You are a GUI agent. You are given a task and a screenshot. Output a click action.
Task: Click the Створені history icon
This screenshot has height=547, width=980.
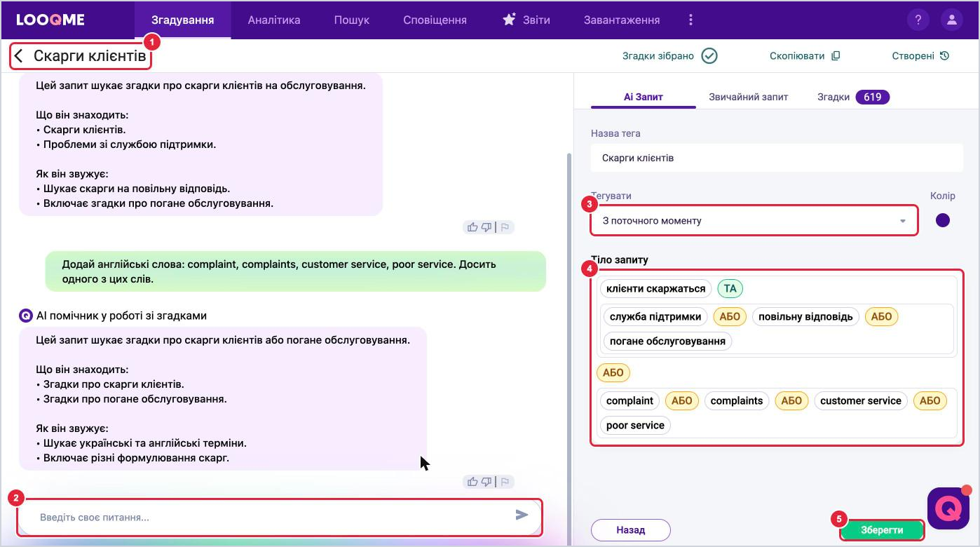tap(944, 56)
